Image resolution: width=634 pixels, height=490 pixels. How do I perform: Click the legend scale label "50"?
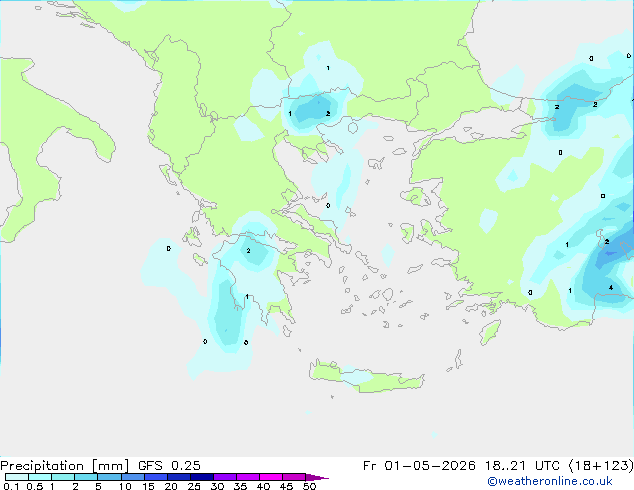point(309,486)
